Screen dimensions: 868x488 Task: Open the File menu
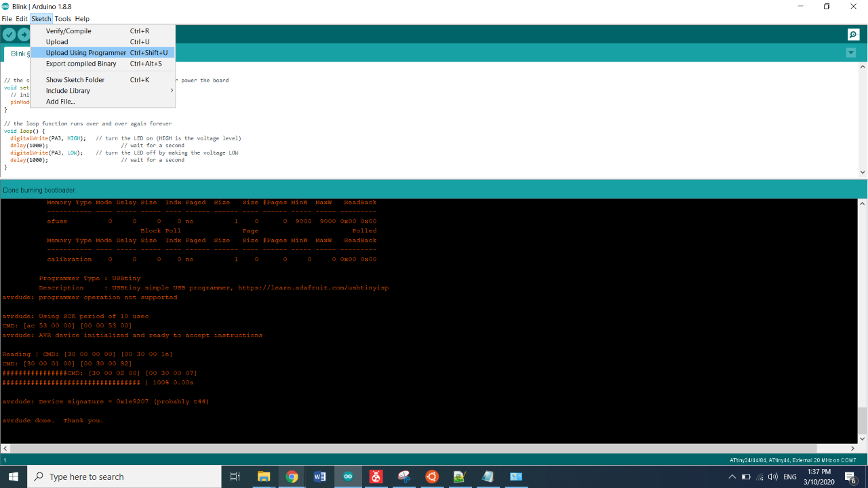pos(7,19)
